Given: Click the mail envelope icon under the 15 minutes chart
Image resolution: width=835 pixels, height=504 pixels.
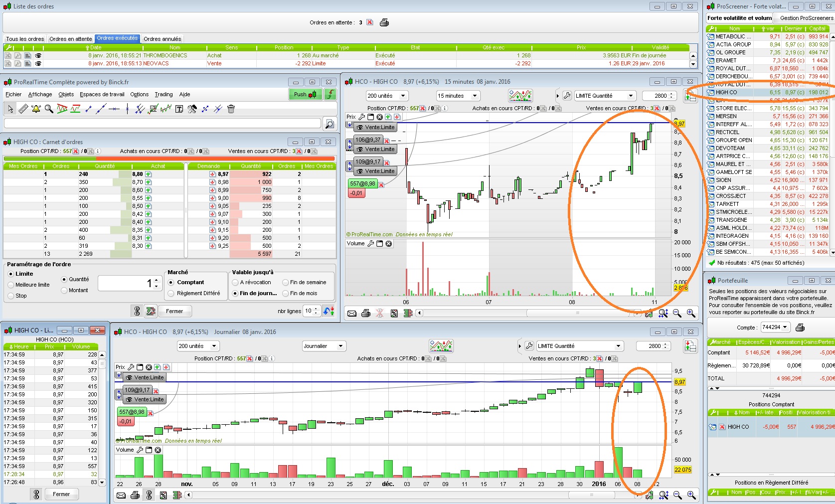Looking at the screenshot, I should 352,313.
